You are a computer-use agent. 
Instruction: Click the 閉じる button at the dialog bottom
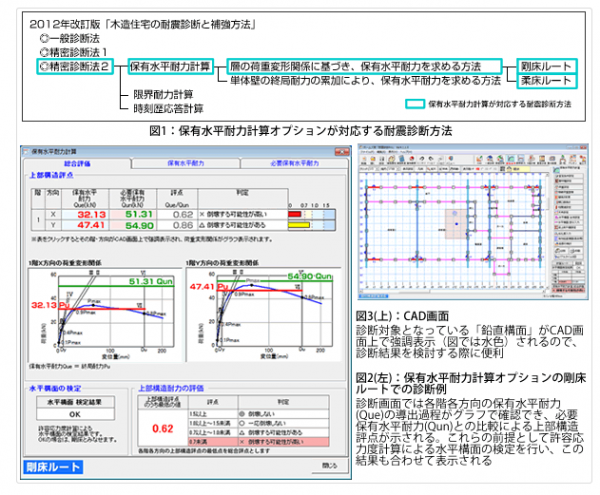coord(329,466)
